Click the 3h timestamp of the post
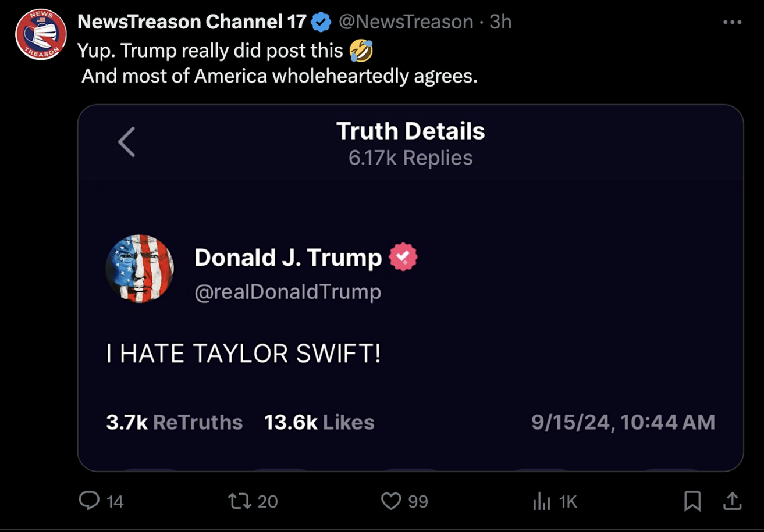Screen dimensions: 764x532 tap(500, 22)
